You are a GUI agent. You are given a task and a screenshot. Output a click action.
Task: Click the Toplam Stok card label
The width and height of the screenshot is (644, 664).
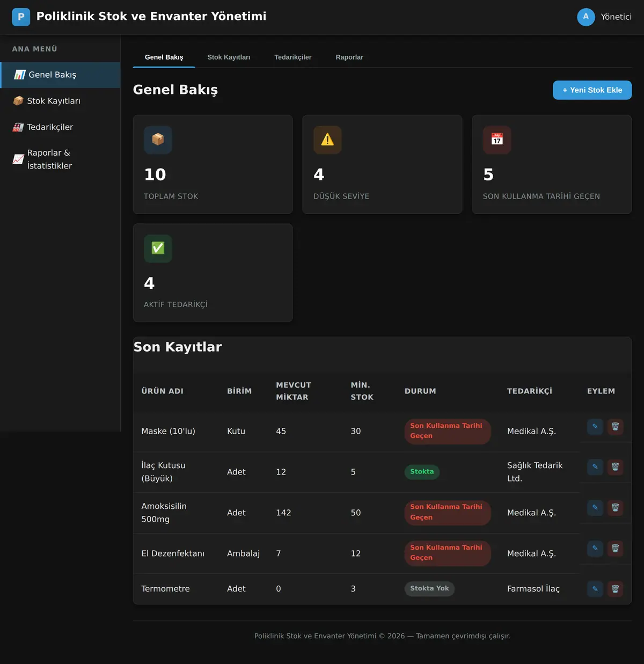pyautogui.click(x=171, y=196)
